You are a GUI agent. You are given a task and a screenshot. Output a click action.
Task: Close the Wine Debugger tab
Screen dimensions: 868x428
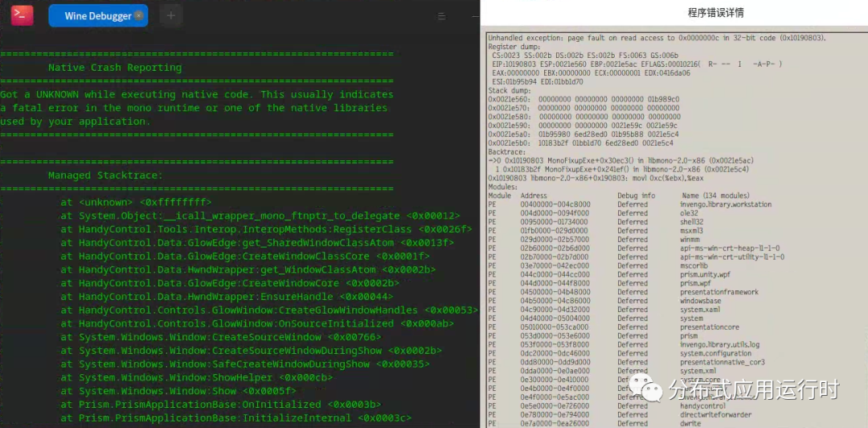pos(138,15)
